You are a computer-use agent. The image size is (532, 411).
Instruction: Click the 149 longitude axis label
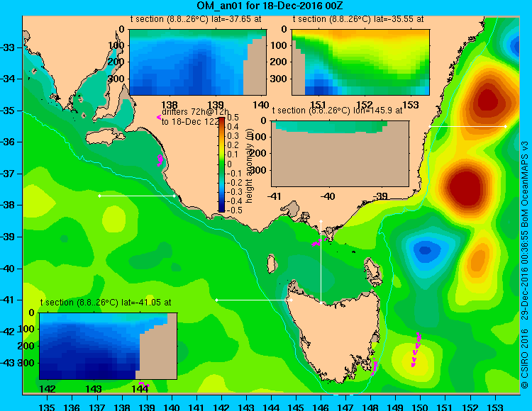395,407
